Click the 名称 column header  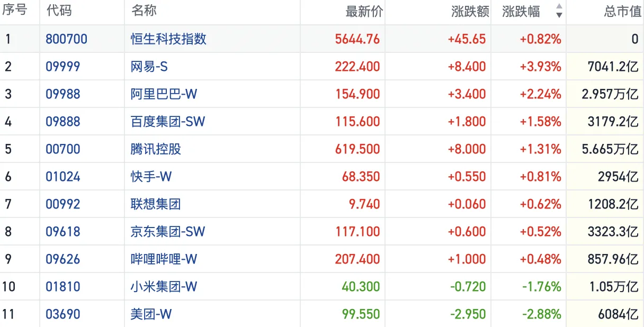point(144,11)
